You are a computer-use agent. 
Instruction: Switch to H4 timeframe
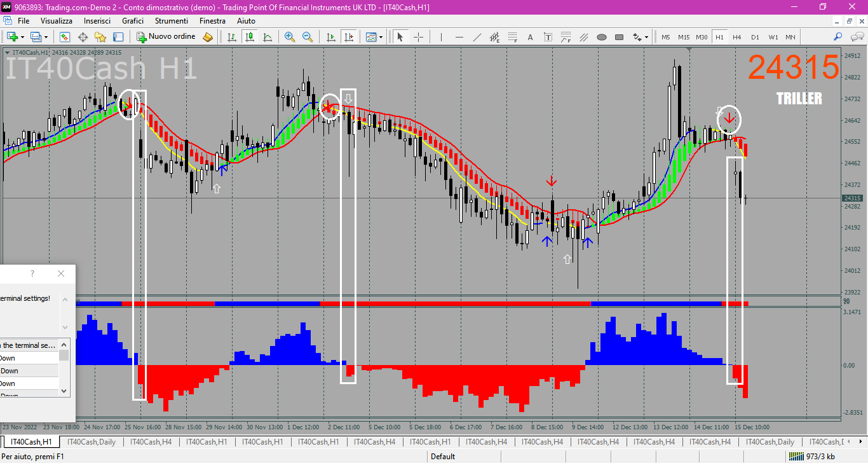point(737,37)
